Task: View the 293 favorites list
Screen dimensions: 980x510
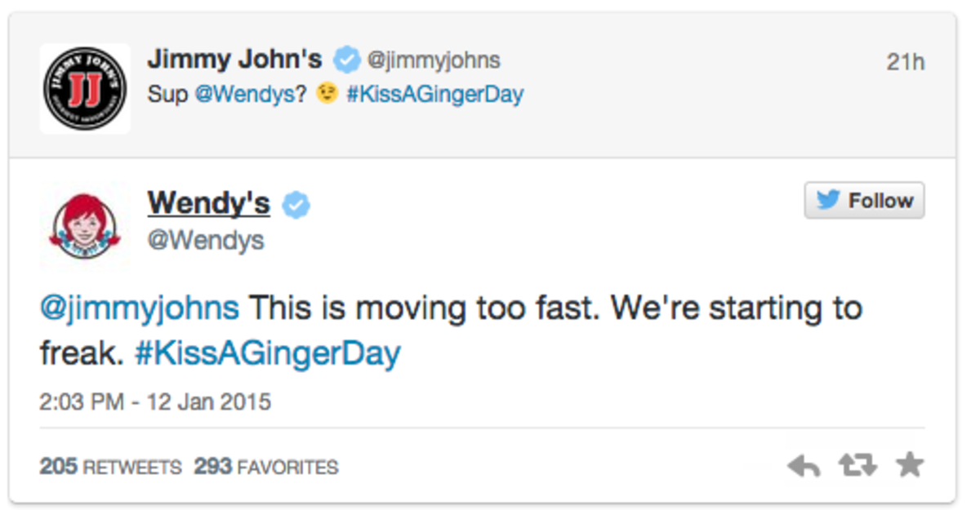Action: [x=266, y=468]
